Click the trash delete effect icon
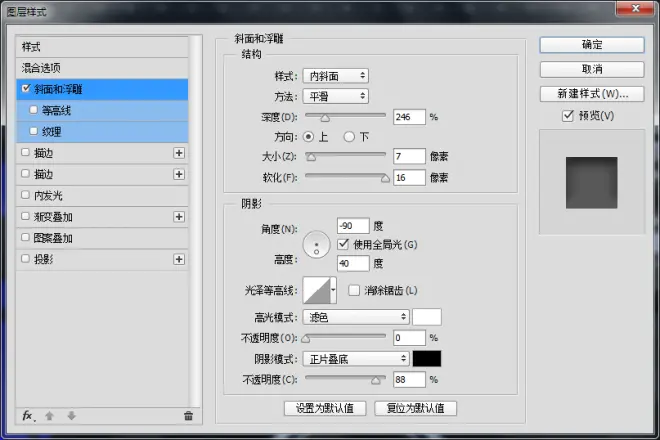This screenshot has height=440, width=660. pyautogui.click(x=188, y=416)
